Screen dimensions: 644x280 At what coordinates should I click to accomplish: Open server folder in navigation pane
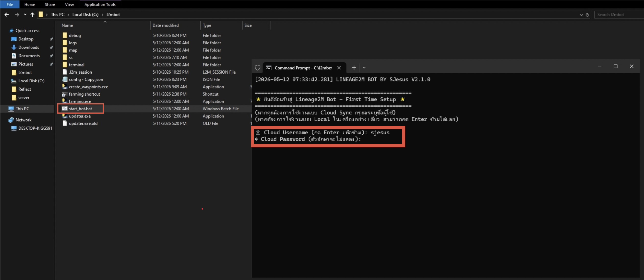pos(24,98)
